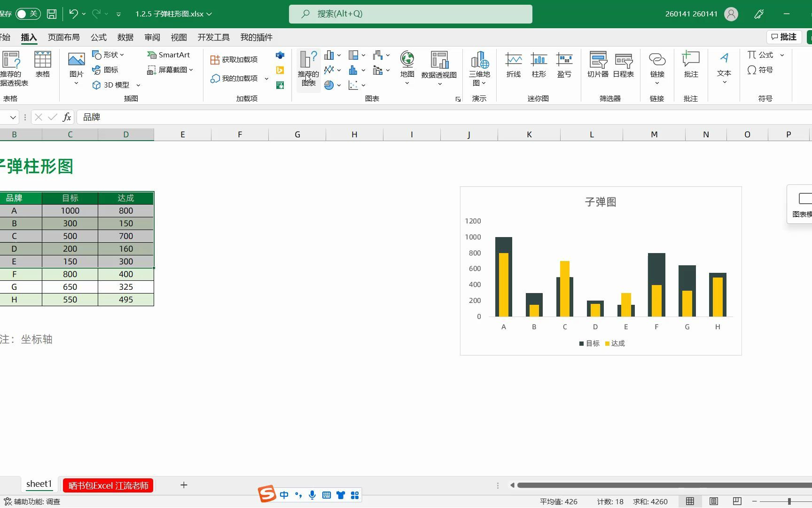Click the 符号 symbol button

click(x=760, y=70)
